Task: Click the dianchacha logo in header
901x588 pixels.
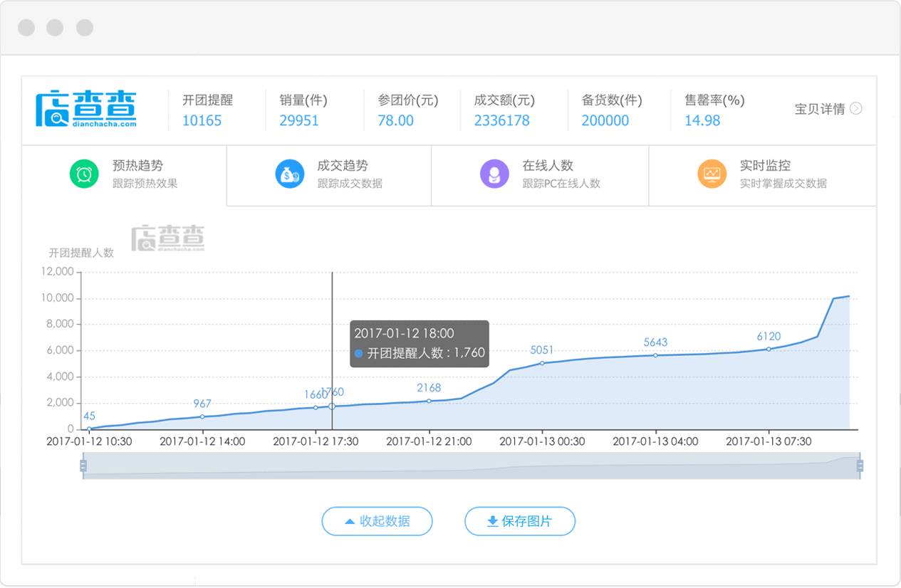Action: [x=85, y=110]
